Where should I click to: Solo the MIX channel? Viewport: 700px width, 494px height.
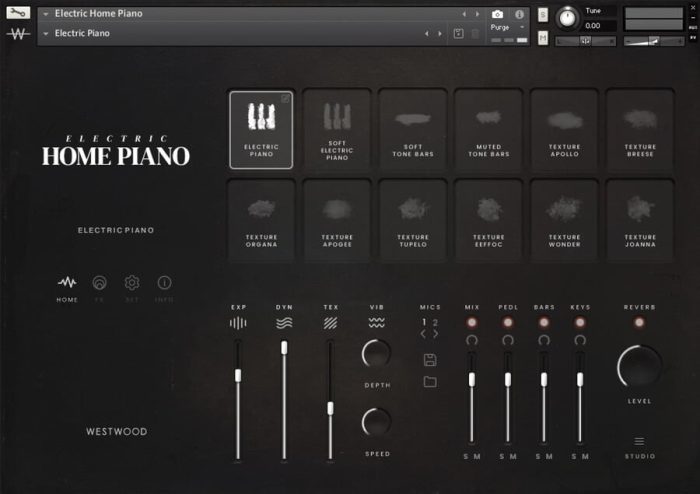[466, 457]
